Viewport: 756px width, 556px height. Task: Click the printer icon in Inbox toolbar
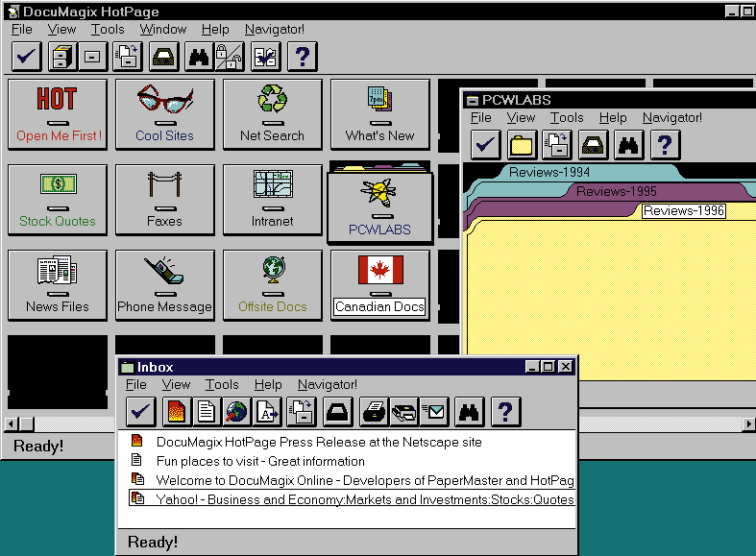tap(374, 412)
